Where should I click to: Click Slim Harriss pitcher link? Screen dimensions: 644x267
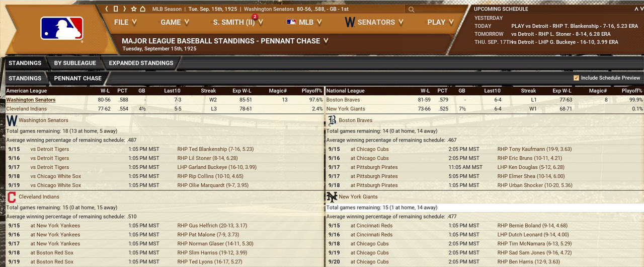[x=212, y=253]
